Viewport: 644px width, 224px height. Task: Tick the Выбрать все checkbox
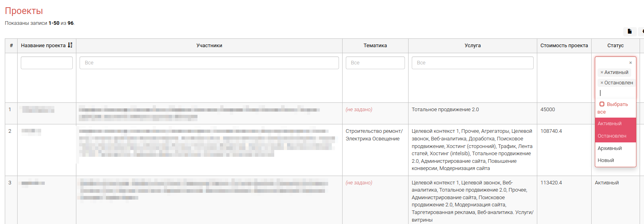(x=602, y=104)
